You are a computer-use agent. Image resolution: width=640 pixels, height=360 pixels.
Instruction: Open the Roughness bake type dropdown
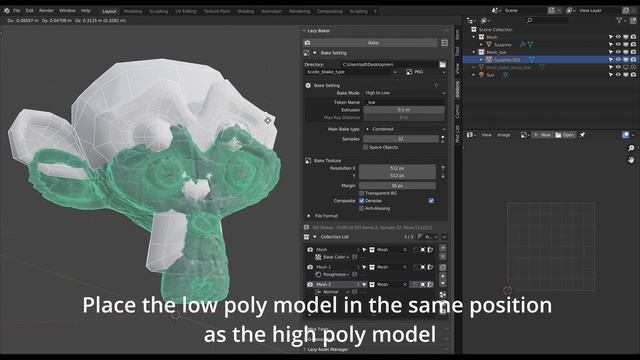click(x=333, y=275)
